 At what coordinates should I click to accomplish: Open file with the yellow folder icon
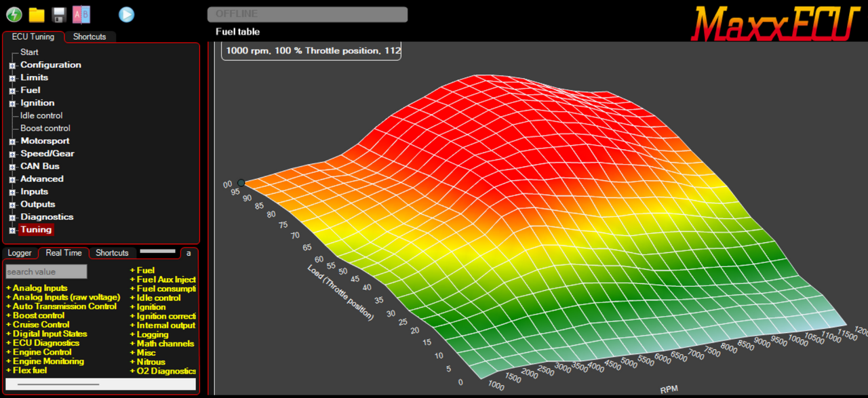click(37, 14)
